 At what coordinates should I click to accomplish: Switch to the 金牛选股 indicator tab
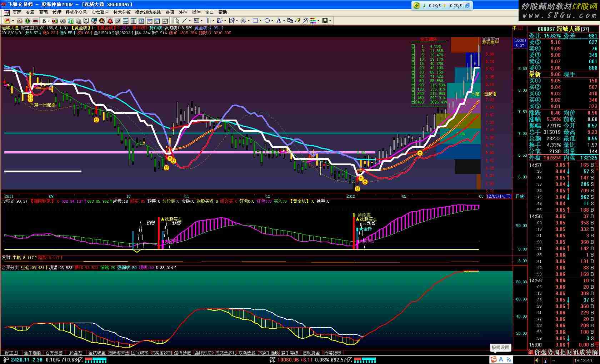point(32,353)
